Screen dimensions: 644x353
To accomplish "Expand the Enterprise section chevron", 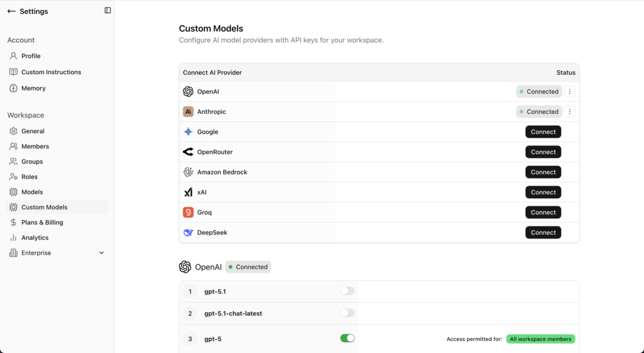I will click(102, 253).
